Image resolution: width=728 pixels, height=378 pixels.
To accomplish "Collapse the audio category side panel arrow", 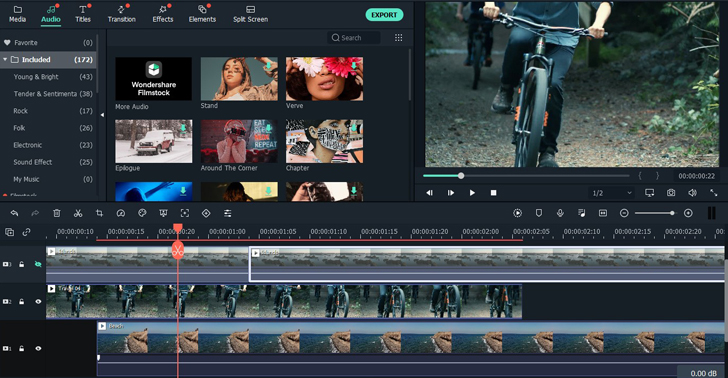I will [x=102, y=115].
